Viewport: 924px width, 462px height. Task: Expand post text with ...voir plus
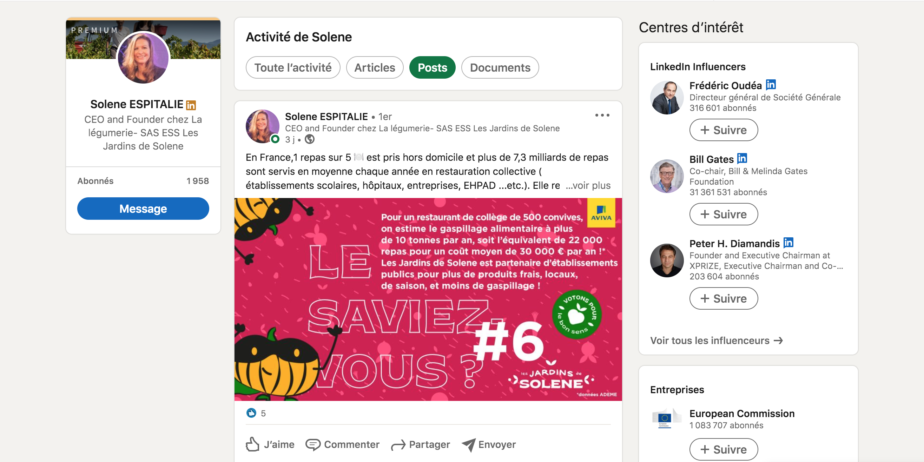(x=588, y=186)
